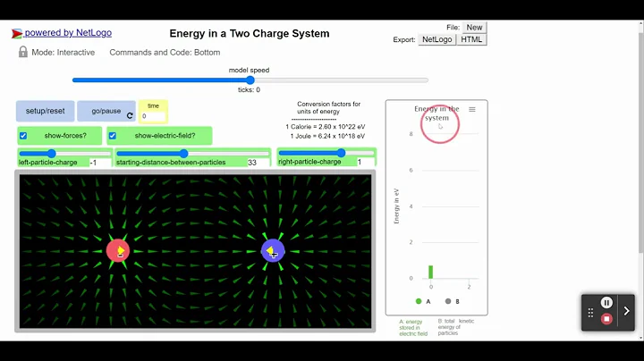Click the recorder toolbar drag handle
Image resolution: width=644 pixels, height=361 pixels.
pyautogui.click(x=590, y=313)
